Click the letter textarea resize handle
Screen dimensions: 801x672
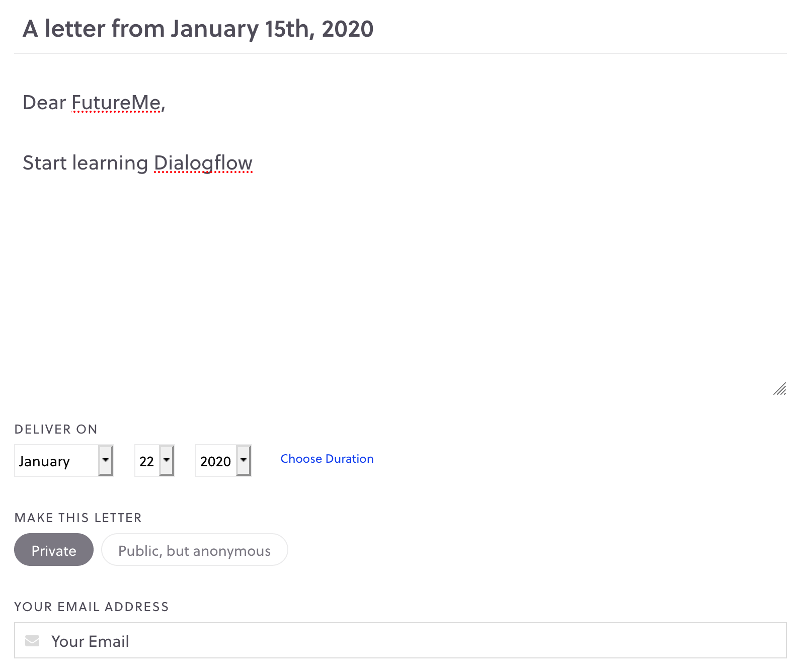click(x=779, y=389)
